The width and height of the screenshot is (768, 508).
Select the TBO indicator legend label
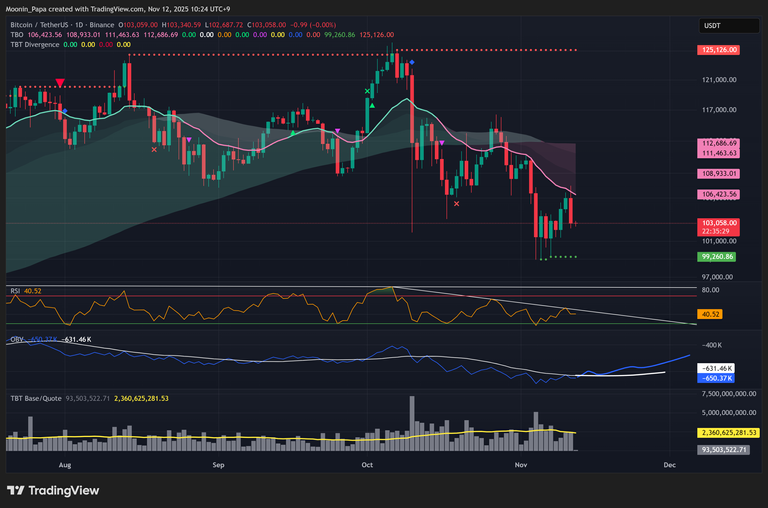click(x=16, y=35)
